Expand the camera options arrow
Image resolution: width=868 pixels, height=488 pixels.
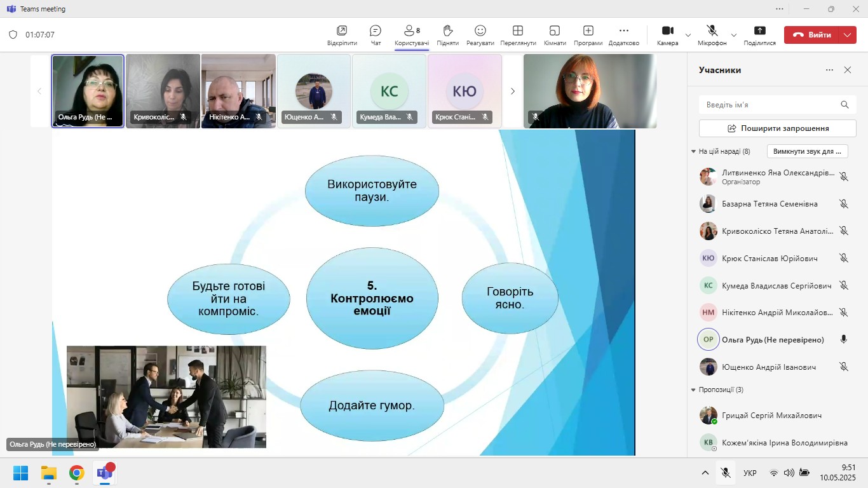point(688,35)
